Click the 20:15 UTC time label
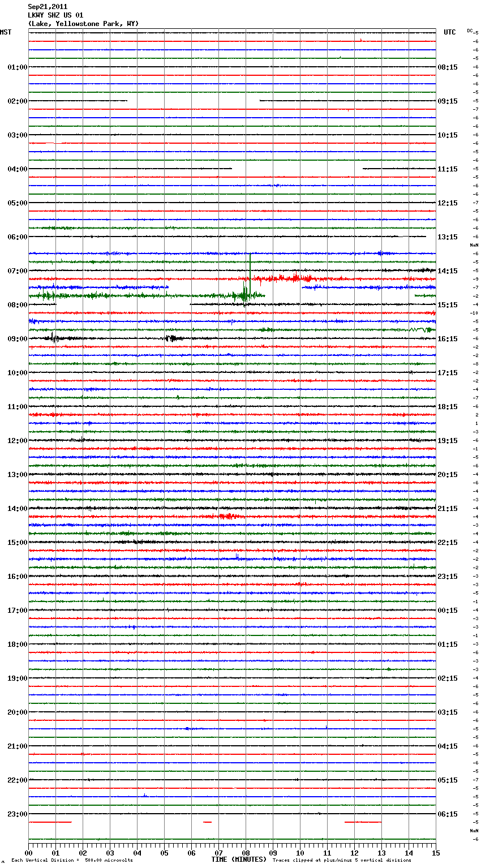 [448, 475]
